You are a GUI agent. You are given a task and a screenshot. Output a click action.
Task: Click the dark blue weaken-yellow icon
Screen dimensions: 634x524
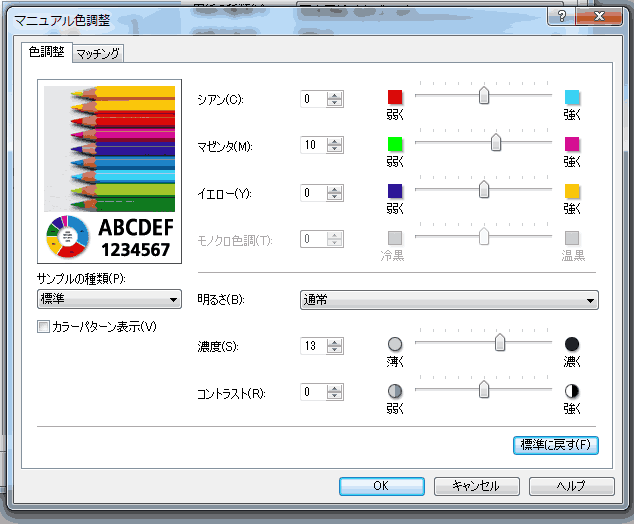[x=395, y=191]
